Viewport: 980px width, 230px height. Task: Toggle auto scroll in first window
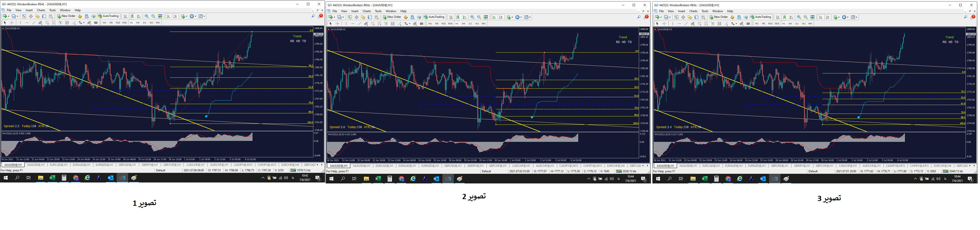pos(169,16)
